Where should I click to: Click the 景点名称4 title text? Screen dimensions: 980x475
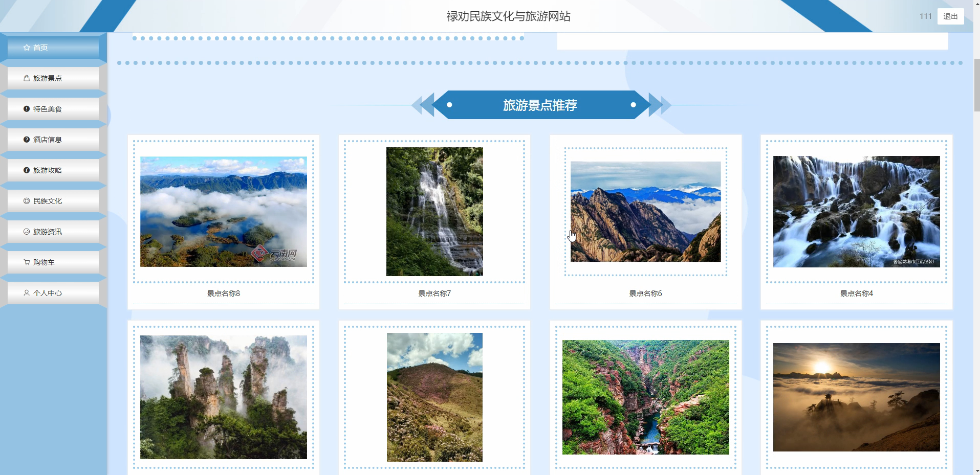click(856, 293)
